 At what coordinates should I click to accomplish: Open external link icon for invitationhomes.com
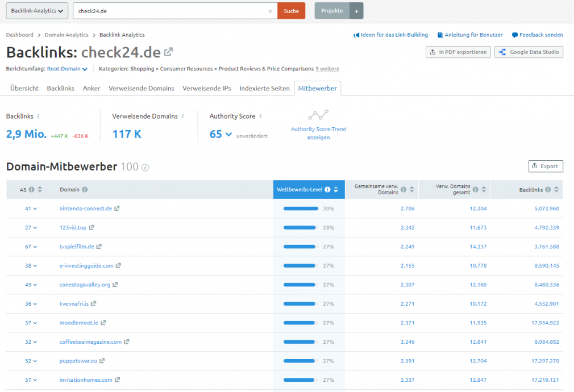[117, 380]
